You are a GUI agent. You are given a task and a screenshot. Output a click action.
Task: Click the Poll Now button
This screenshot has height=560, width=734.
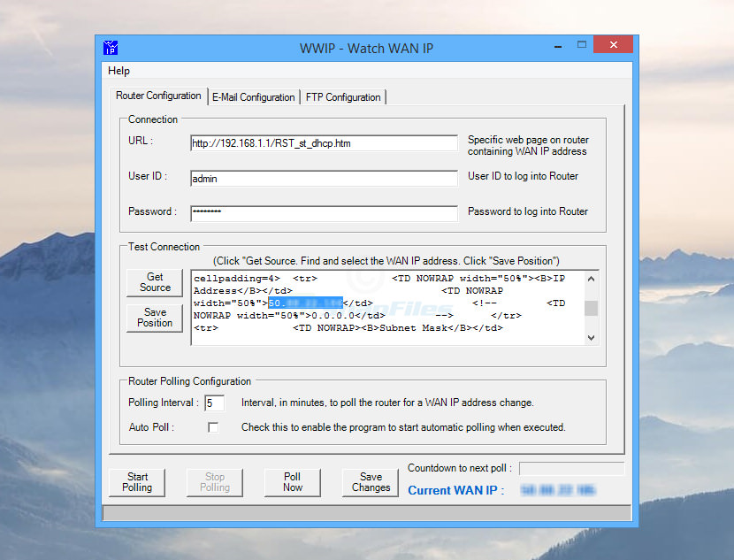[293, 482]
